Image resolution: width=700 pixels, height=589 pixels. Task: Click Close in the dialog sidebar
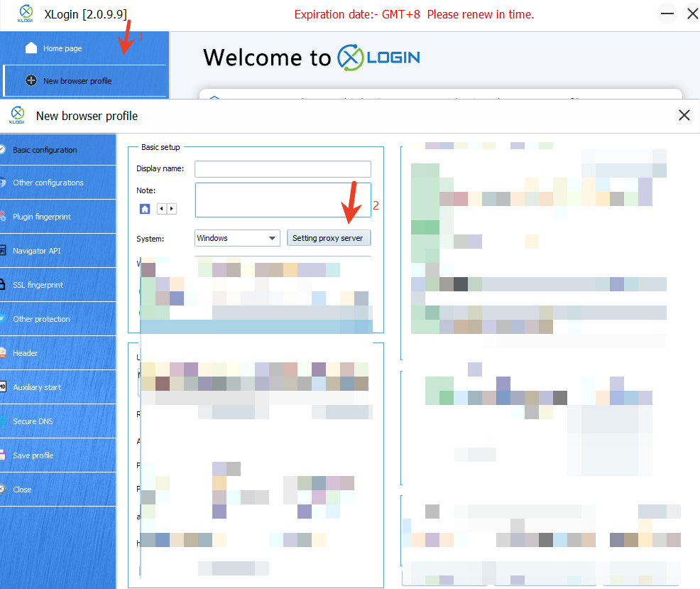(58, 490)
